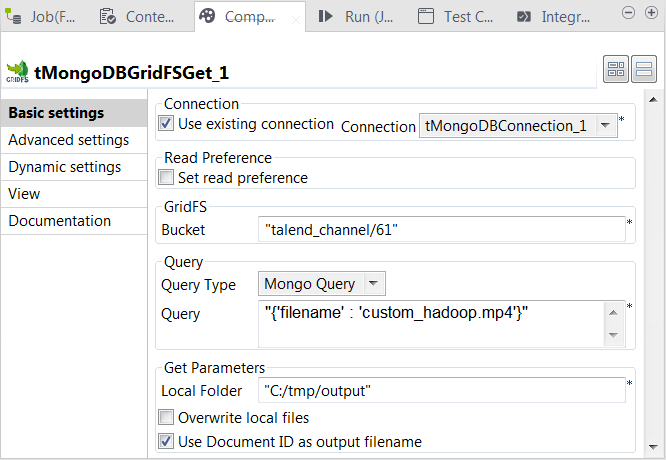The height and width of the screenshot is (460, 666).
Task: Open the Connection dropdown list
Action: click(606, 126)
